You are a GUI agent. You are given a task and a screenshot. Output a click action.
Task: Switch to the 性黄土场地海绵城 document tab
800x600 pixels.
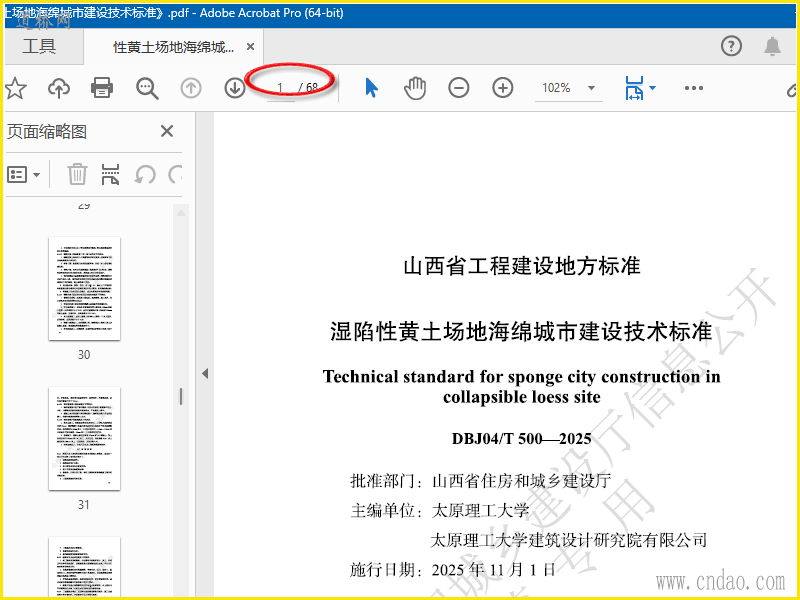(173, 47)
